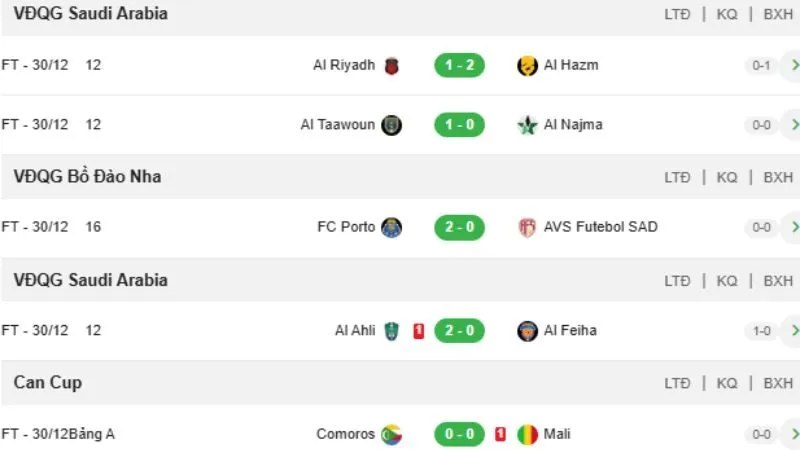Image resolution: width=800 pixels, height=450 pixels.
Task: Click the Al Taawoun team crest
Action: pyautogui.click(x=391, y=125)
